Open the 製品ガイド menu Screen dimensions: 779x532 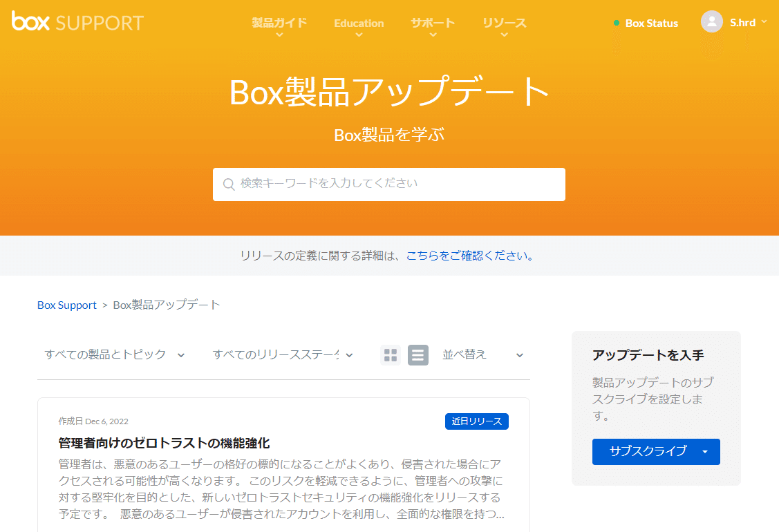(x=279, y=23)
